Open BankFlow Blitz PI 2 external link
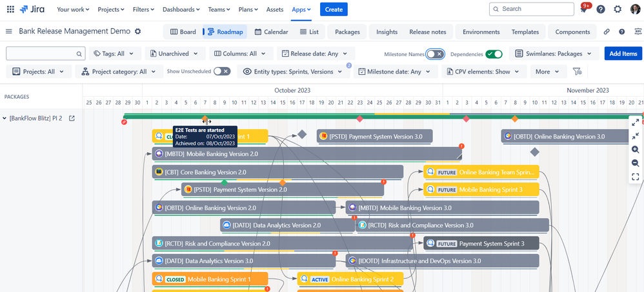 point(72,118)
